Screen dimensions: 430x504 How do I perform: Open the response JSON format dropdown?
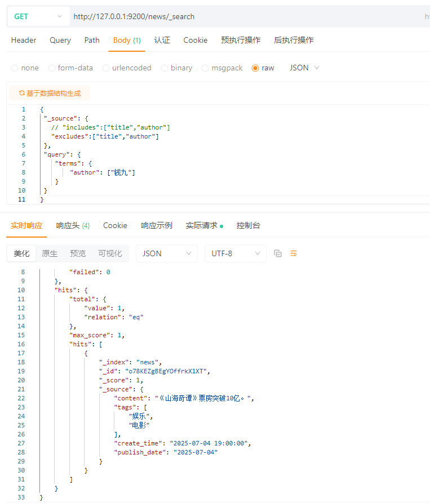tap(167, 253)
